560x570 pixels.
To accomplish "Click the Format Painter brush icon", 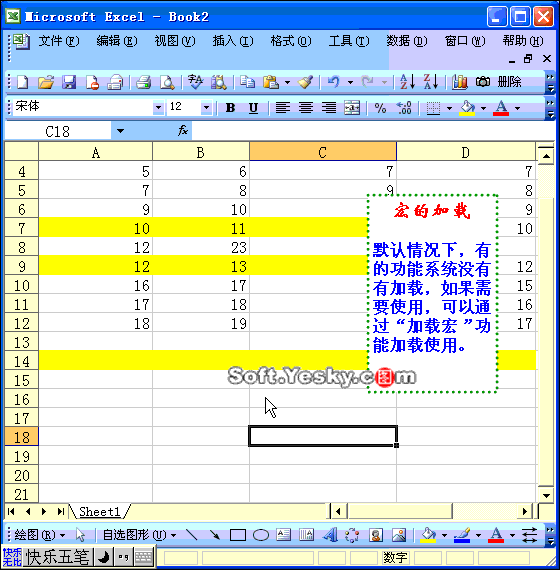I will pos(305,82).
